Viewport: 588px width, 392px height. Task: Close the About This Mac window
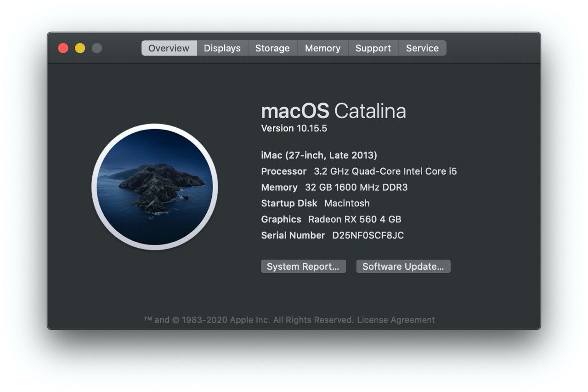(63, 48)
